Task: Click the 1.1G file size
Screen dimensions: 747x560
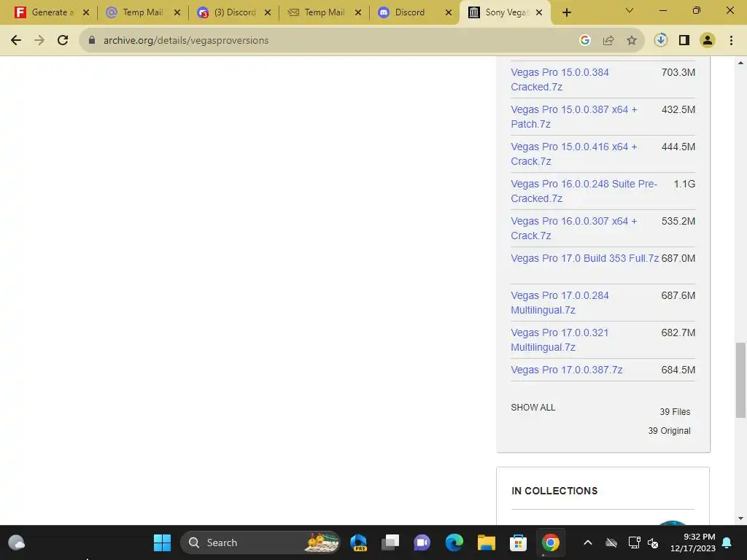Action: 684,184
